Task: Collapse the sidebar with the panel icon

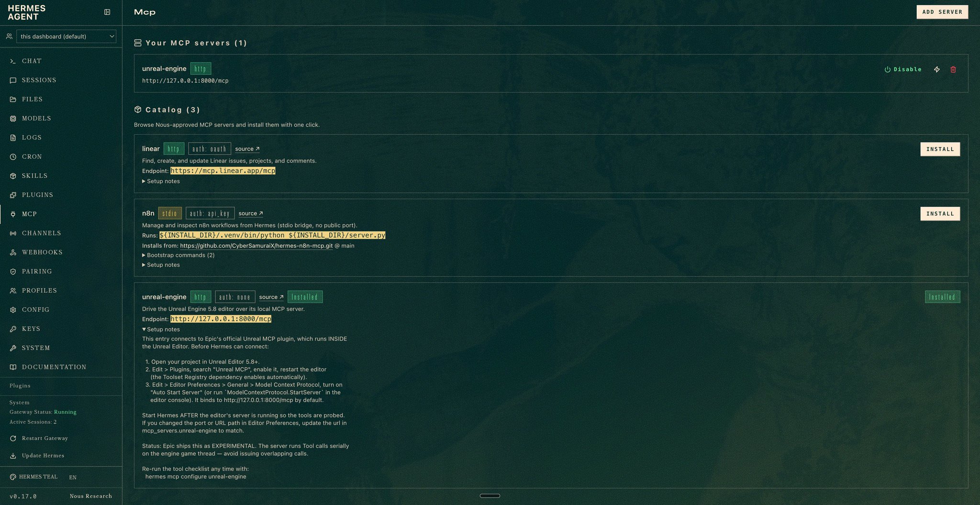Action: click(107, 12)
